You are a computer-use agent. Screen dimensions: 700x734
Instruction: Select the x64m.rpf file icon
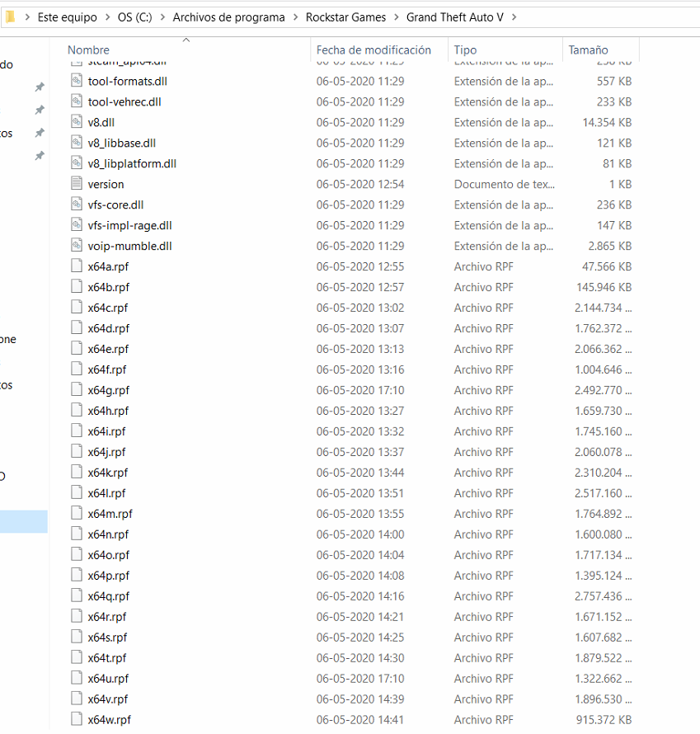pyautogui.click(x=77, y=513)
